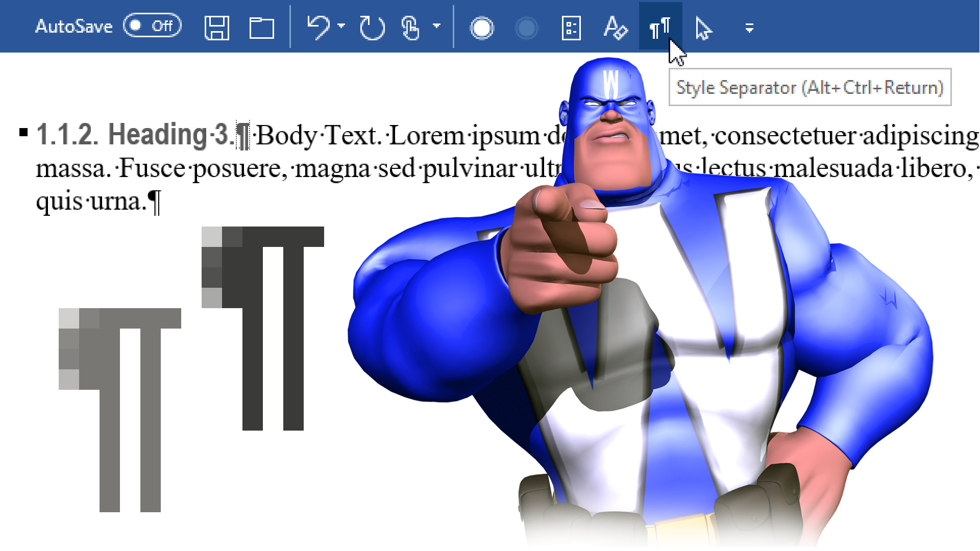The image size is (980, 551).
Task: Click the AutoSave label text
Action: (x=73, y=26)
